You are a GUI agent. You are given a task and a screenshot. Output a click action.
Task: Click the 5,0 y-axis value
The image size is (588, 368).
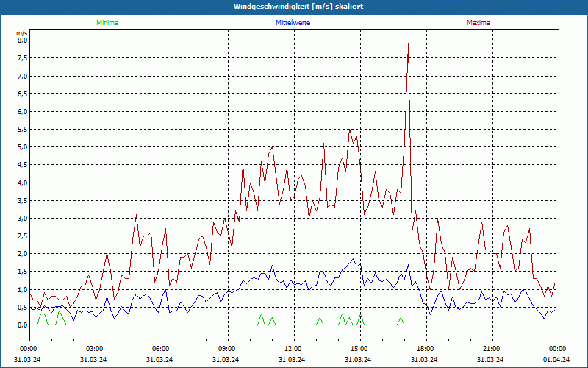23,146
